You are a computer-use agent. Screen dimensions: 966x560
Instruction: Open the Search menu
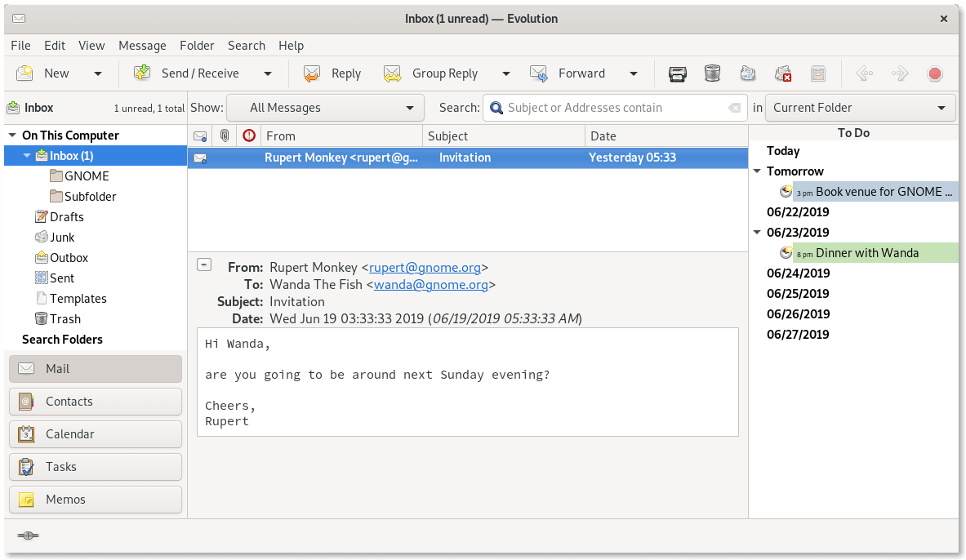click(247, 46)
